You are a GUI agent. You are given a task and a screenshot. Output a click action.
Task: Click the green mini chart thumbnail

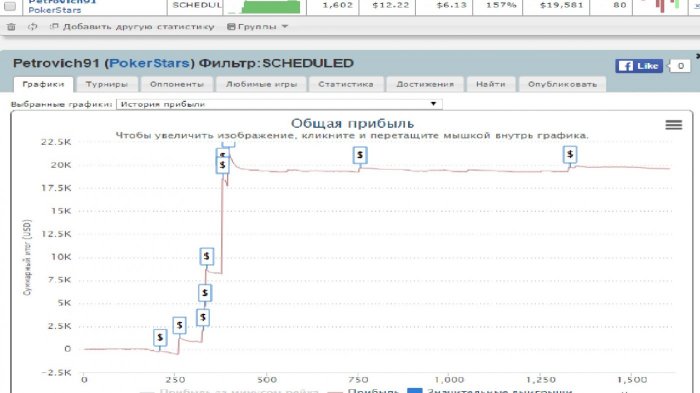pyautogui.click(x=265, y=7)
